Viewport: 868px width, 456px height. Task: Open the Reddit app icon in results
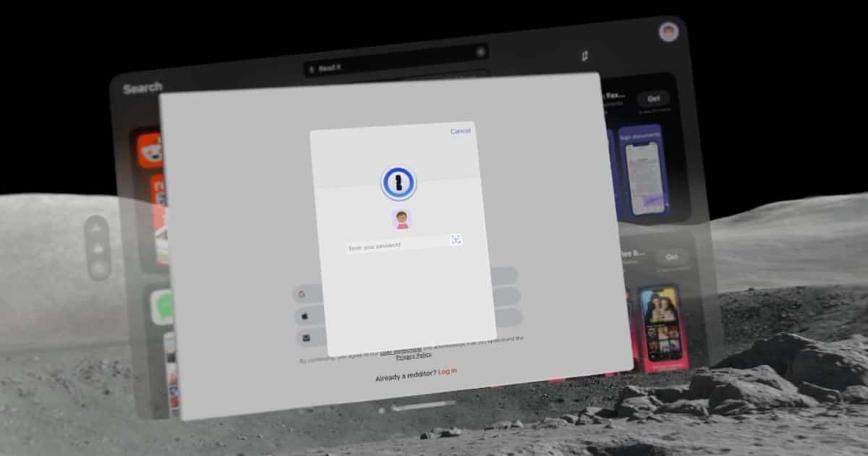coord(150,151)
